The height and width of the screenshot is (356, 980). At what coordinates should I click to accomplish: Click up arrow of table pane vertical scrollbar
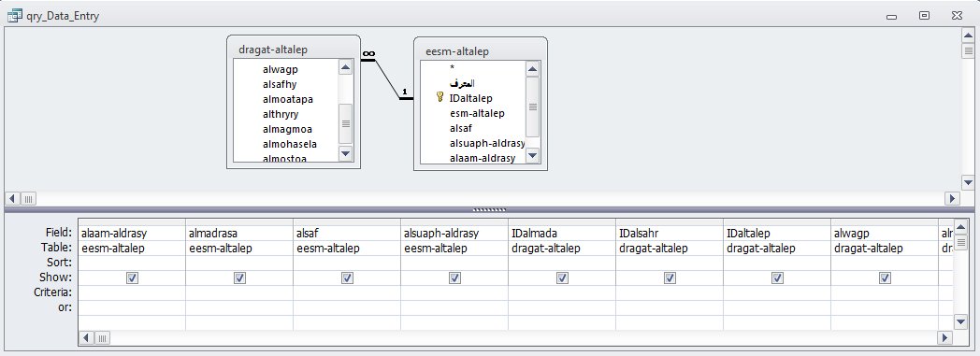tap(967, 36)
